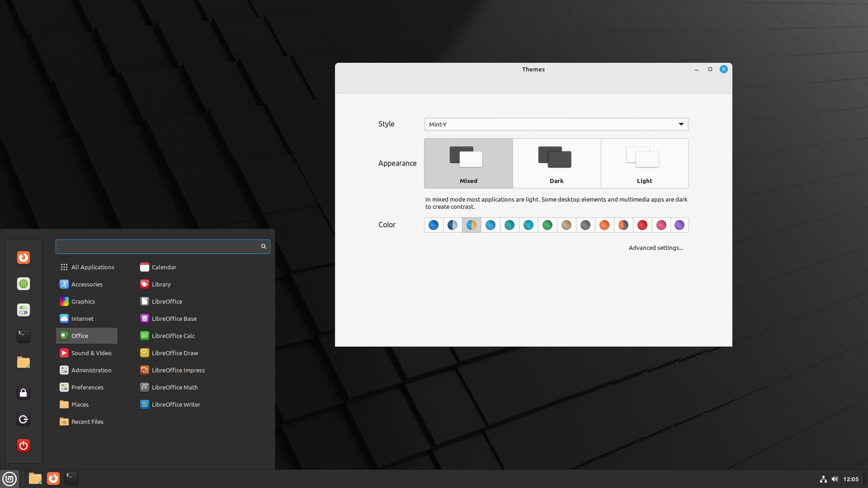Launch Firefox from the menu sidebar
This screenshot has height=488, width=868.
click(24, 258)
